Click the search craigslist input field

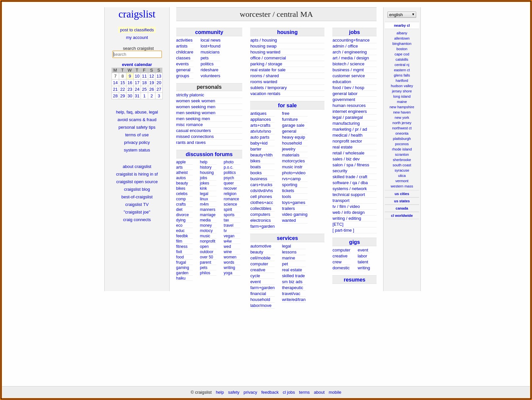pyautogui.click(x=137, y=54)
